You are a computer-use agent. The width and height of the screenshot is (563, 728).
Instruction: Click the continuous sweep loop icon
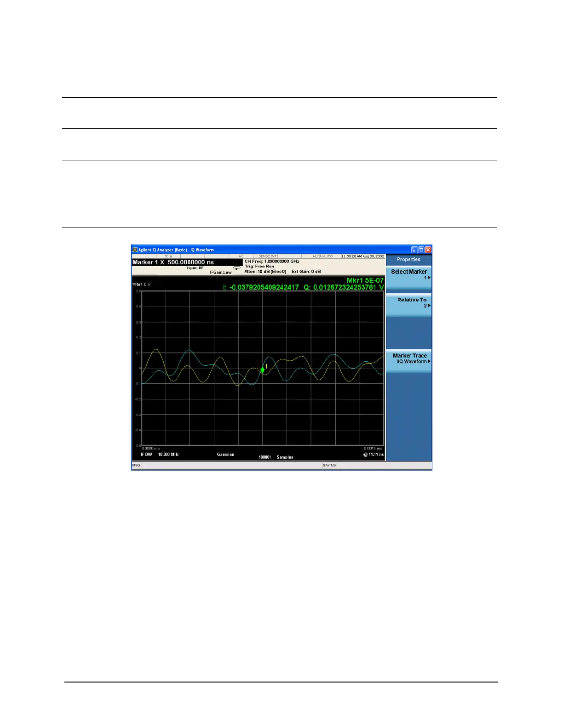pos(237,268)
